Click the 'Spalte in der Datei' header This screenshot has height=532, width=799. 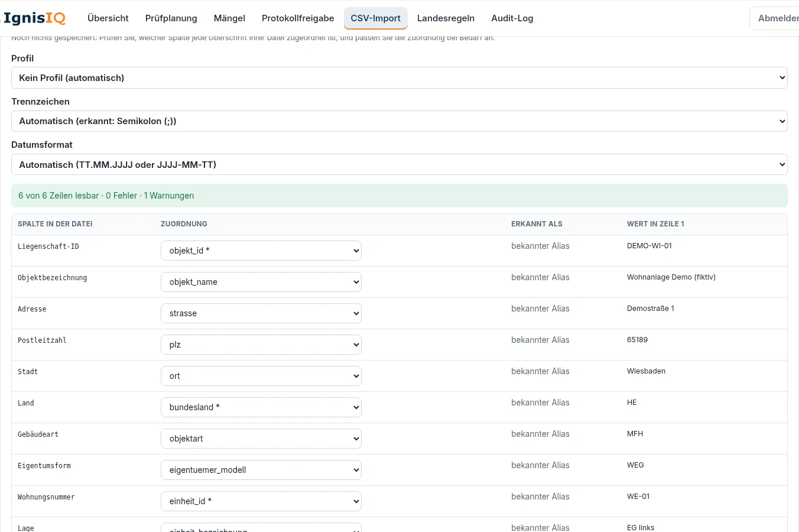tap(55, 224)
